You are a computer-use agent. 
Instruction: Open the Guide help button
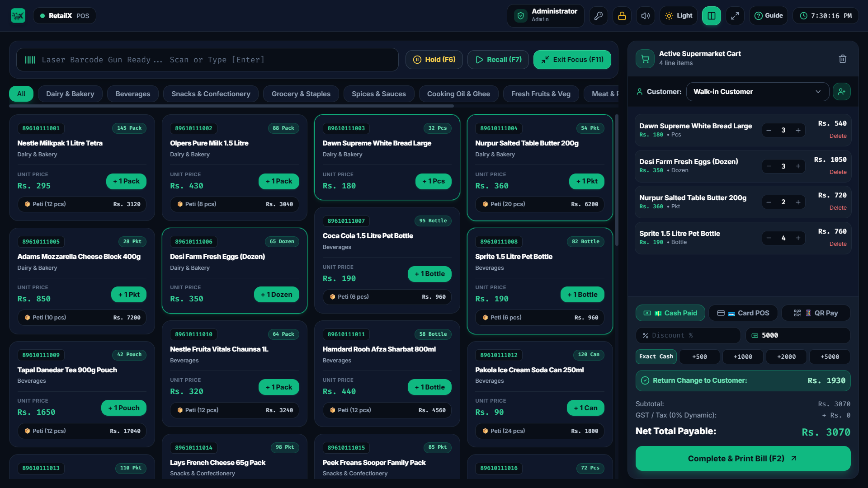pyautogui.click(x=769, y=16)
